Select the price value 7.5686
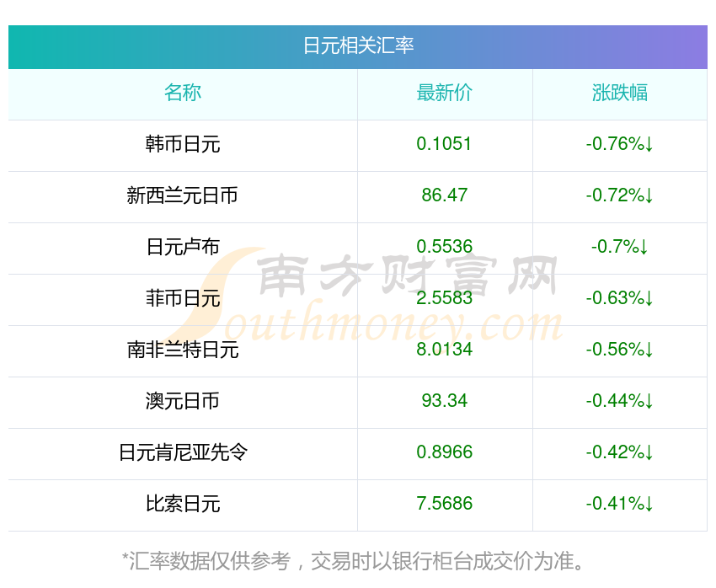716x588 pixels. point(444,504)
